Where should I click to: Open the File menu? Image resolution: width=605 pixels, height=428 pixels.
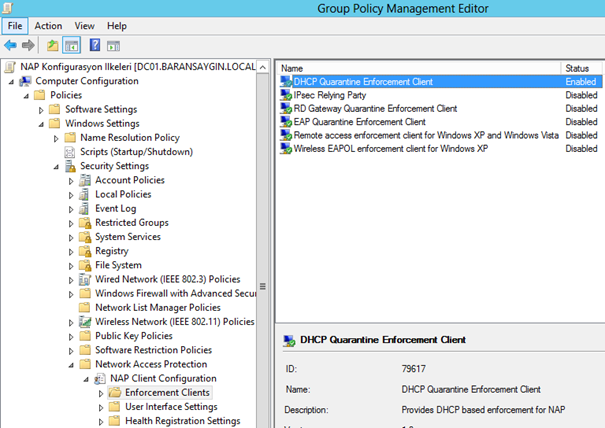tap(15, 26)
